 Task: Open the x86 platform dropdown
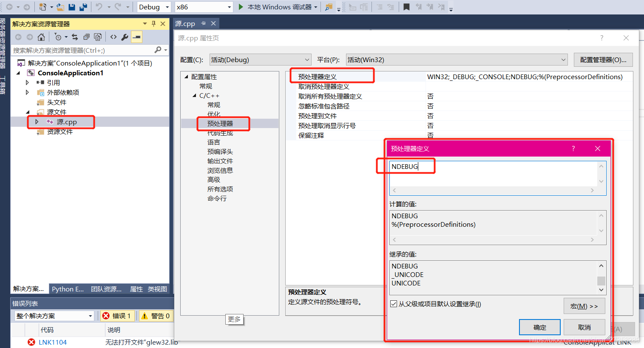click(x=204, y=7)
